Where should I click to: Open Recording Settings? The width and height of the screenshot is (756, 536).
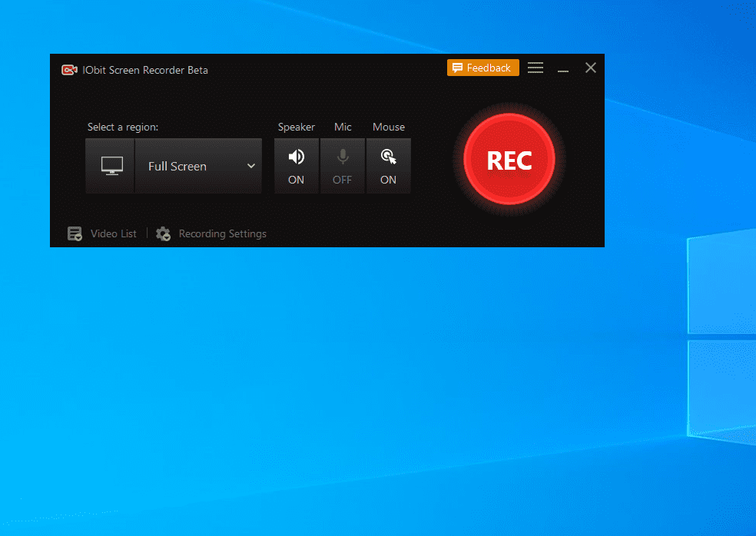[222, 233]
